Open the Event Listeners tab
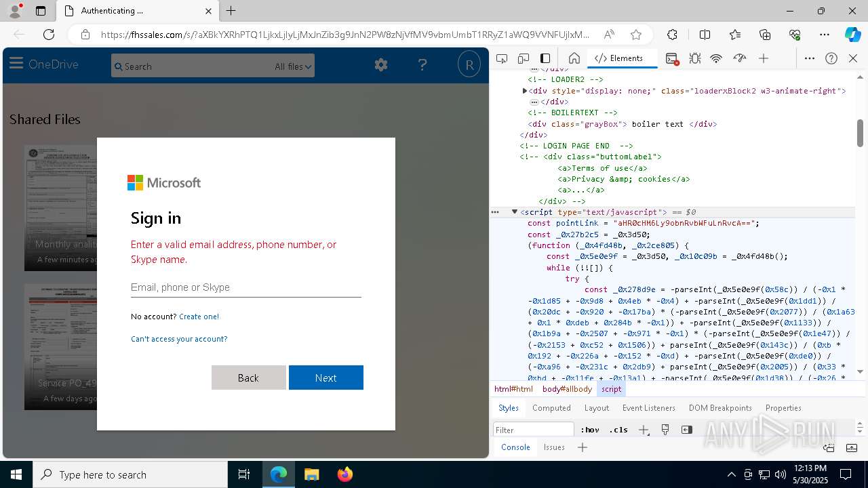 click(649, 408)
